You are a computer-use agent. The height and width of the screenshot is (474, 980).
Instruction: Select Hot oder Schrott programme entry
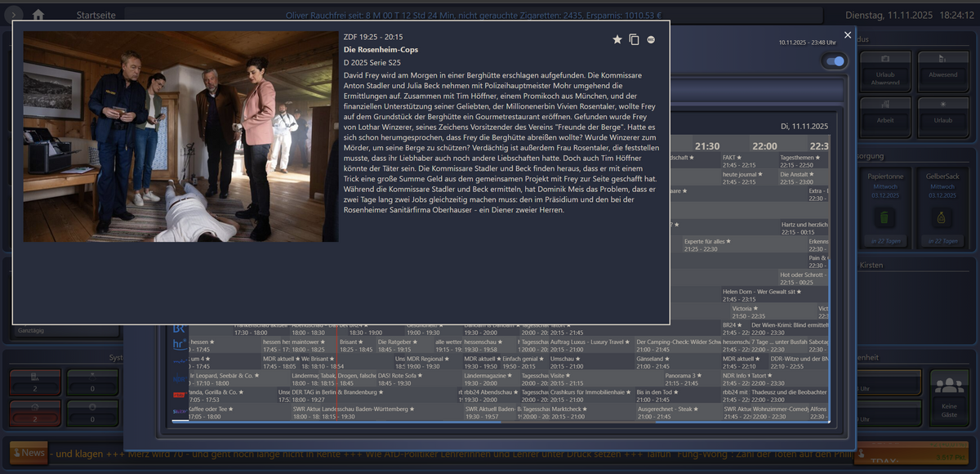[x=804, y=279]
